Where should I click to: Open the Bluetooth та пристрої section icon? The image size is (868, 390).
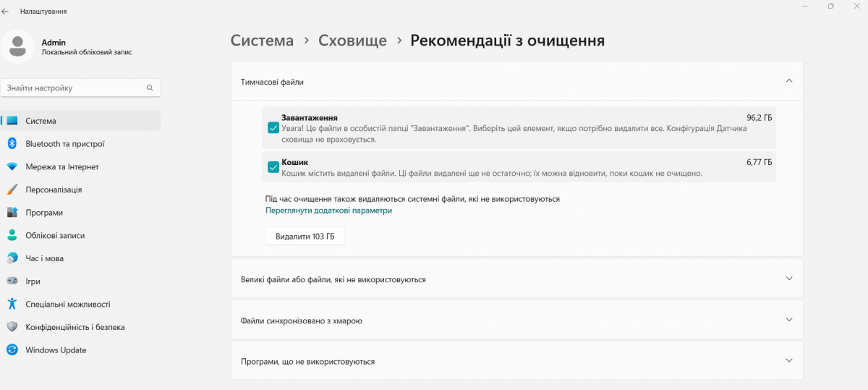[x=12, y=144]
